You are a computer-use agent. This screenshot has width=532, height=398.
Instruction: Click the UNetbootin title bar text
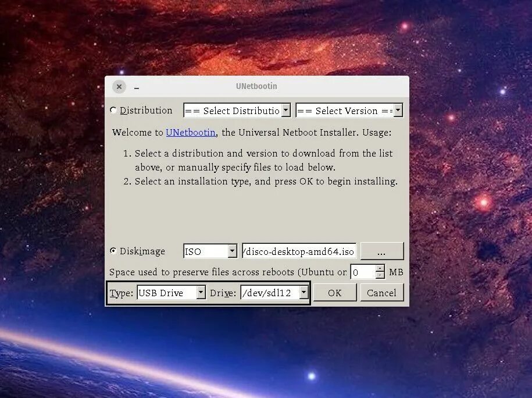(x=256, y=86)
